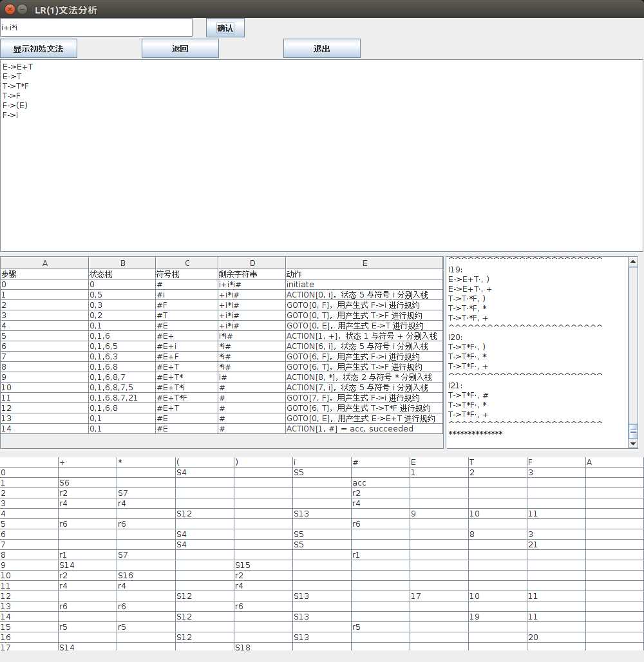The image size is (644, 662).
Task: Select column header C in analysis table
Action: pos(187,263)
